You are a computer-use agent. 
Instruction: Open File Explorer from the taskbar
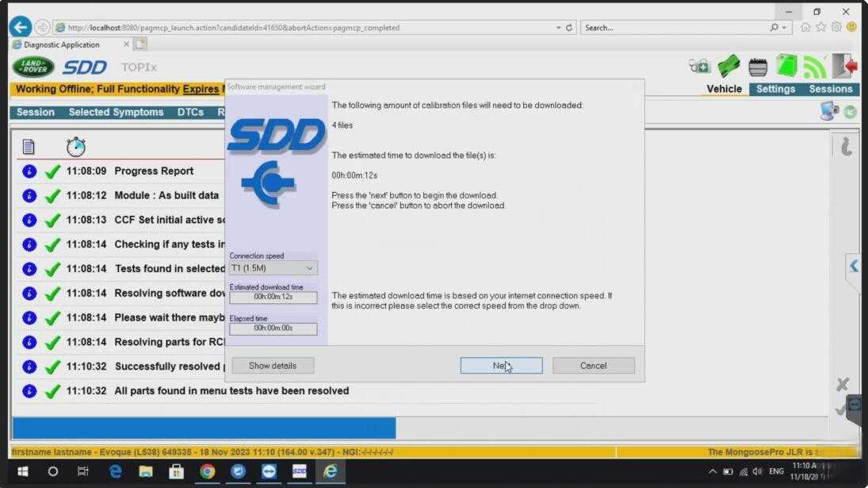pyautogui.click(x=146, y=471)
